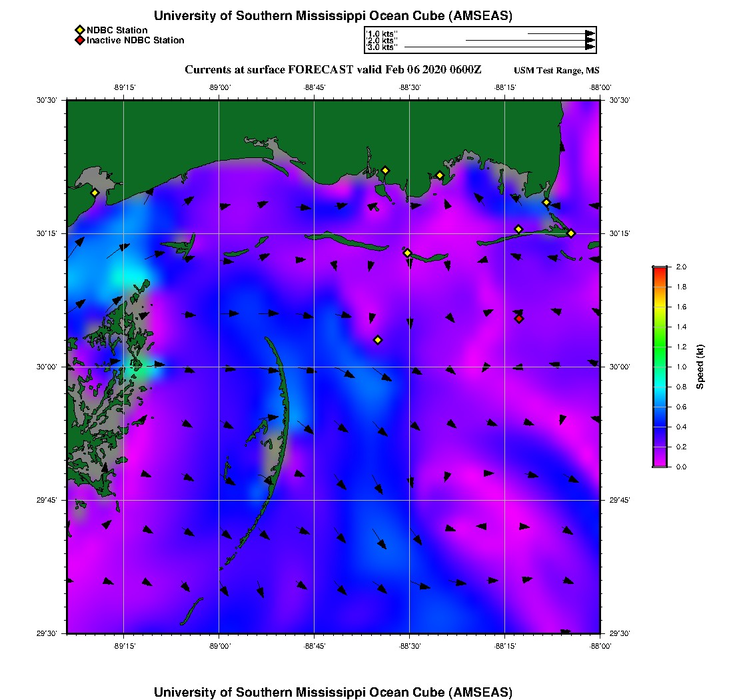Click the 89°00' longitude label below the map
The height and width of the screenshot is (700, 733).
pyautogui.click(x=219, y=646)
